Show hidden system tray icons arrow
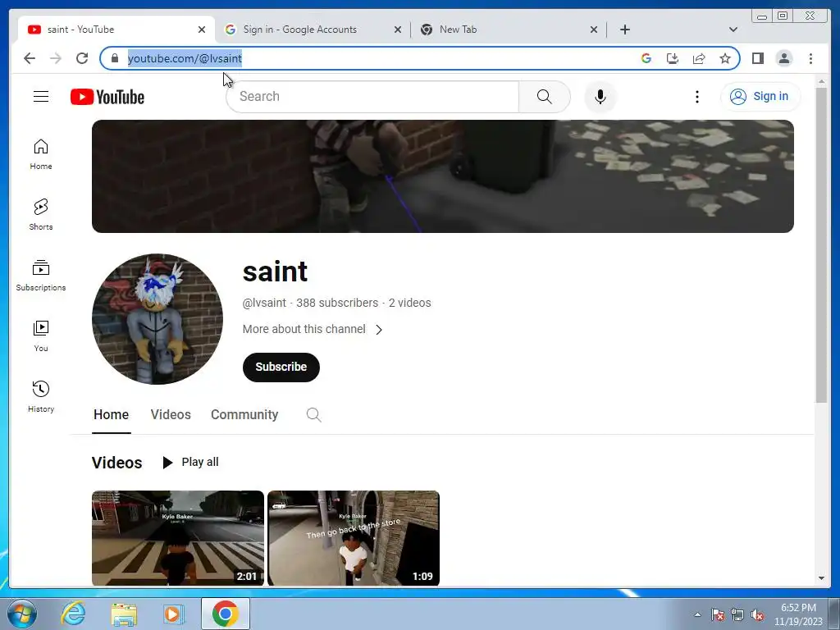The height and width of the screenshot is (630, 840). tap(697, 614)
